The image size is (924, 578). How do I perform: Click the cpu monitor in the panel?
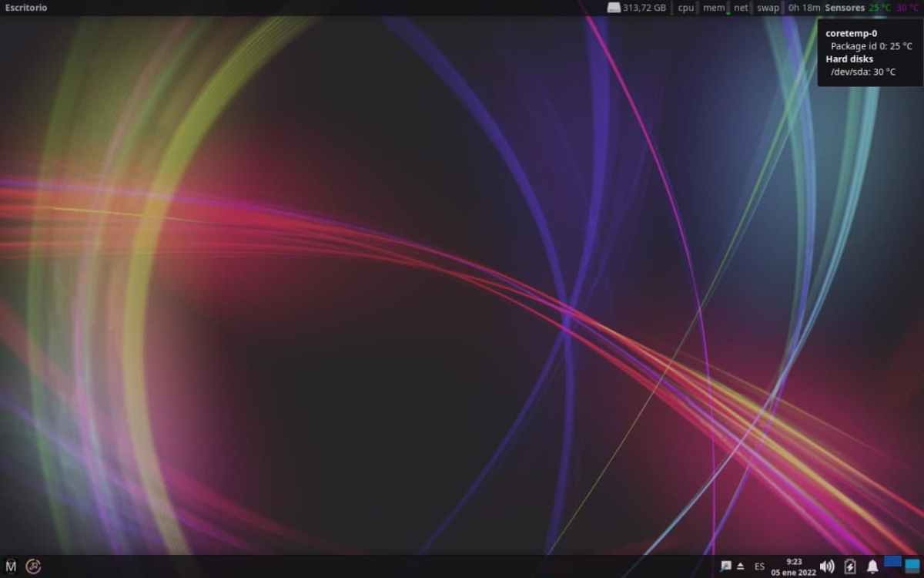pyautogui.click(x=685, y=8)
